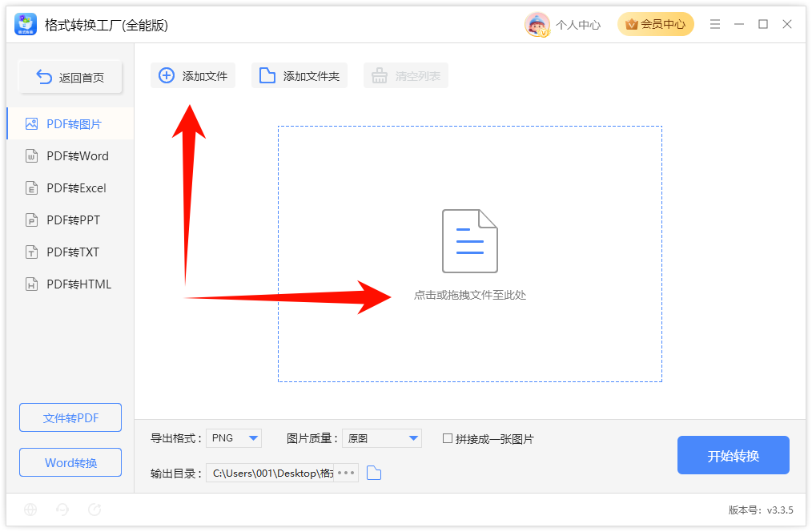Close the application window

(787, 24)
